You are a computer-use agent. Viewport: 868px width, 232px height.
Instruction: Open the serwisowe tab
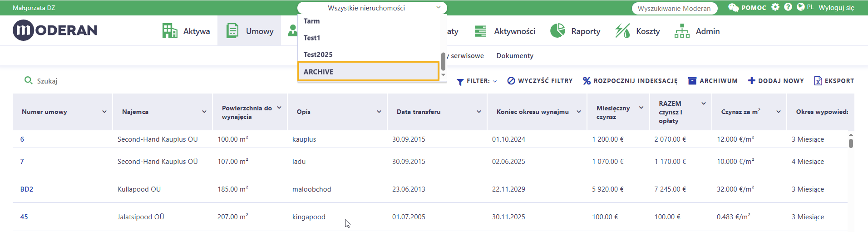pyautogui.click(x=467, y=55)
